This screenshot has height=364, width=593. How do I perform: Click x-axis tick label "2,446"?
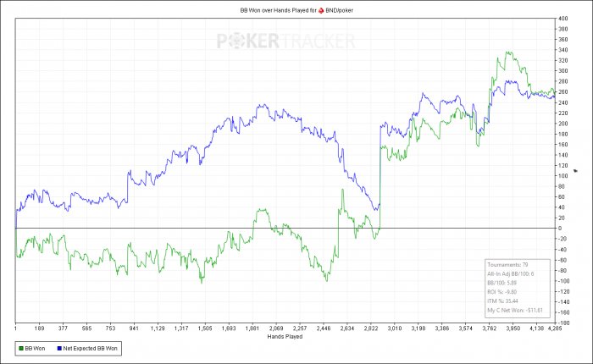(x=324, y=328)
